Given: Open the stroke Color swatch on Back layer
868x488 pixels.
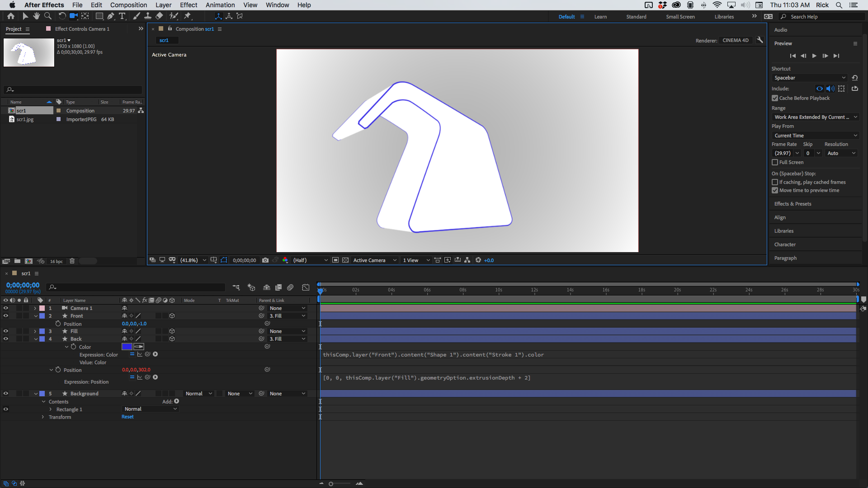Looking at the screenshot, I should click(127, 347).
